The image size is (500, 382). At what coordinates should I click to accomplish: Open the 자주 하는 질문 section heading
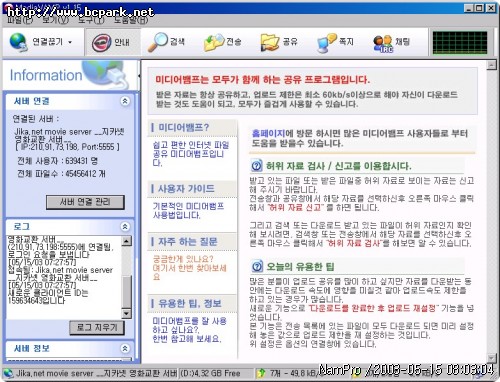tap(188, 242)
